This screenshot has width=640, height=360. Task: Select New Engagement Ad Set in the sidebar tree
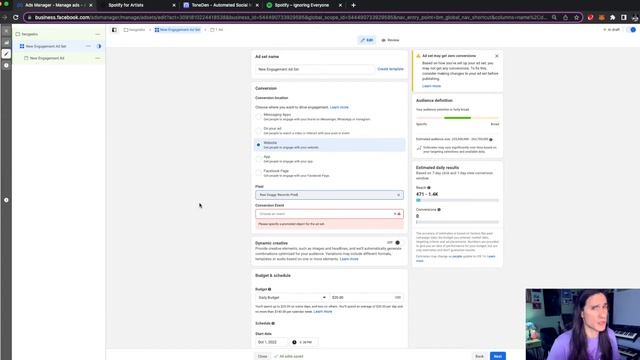(x=46, y=46)
